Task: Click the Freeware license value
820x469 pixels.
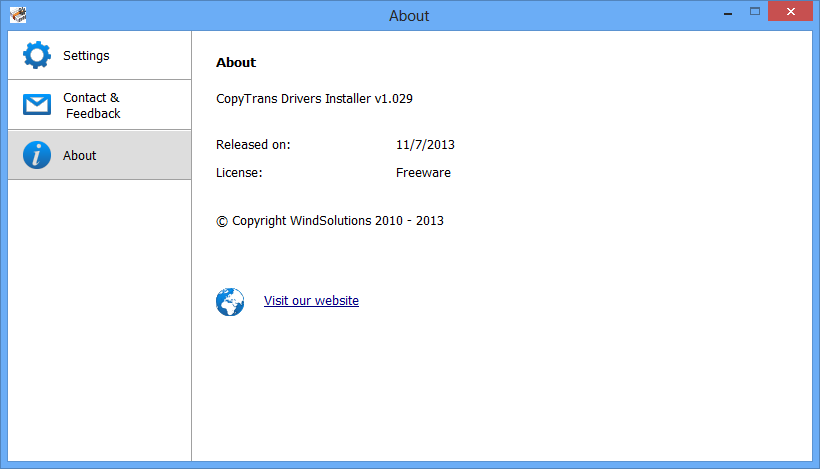Action: [423, 173]
